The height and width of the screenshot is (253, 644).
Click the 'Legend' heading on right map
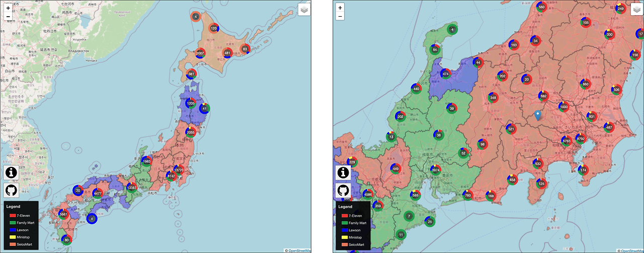click(x=345, y=207)
